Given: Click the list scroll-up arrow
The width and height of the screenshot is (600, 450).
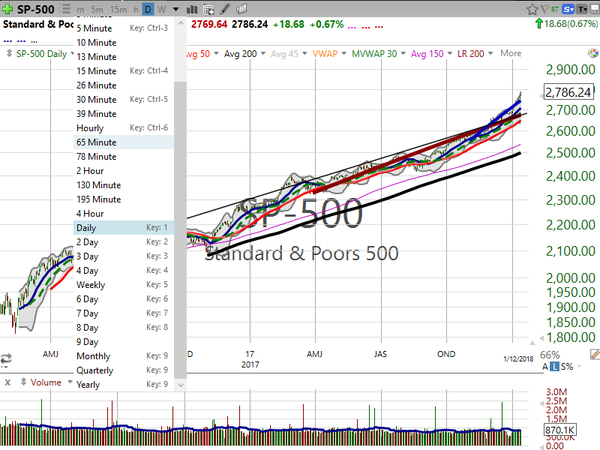Looking at the screenshot, I should [x=180, y=23].
